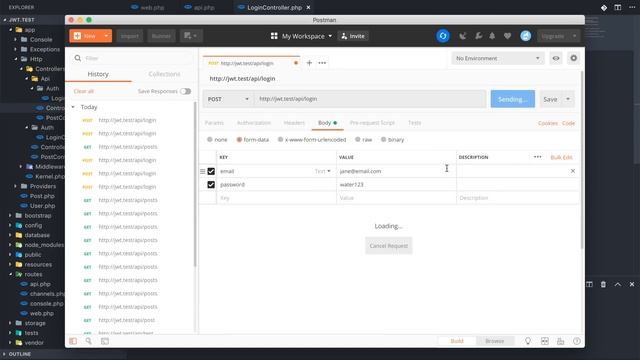Open the help question mark icon
640x360 pixels.
coord(577,341)
